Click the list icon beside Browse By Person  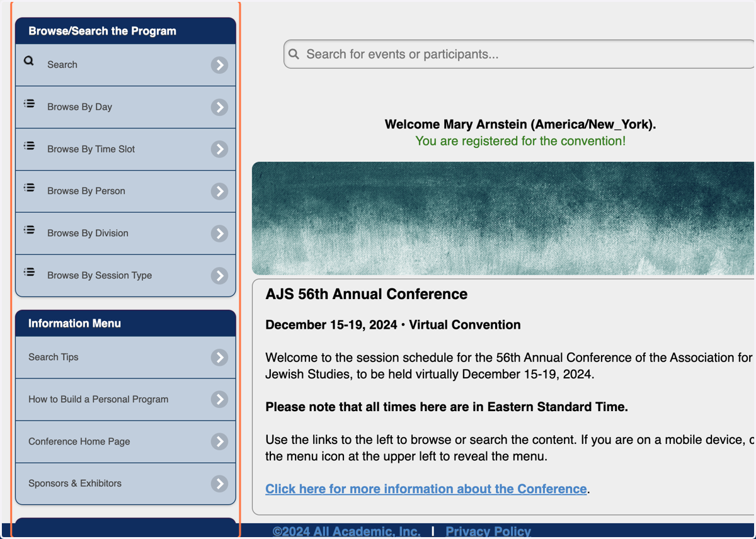coord(29,188)
